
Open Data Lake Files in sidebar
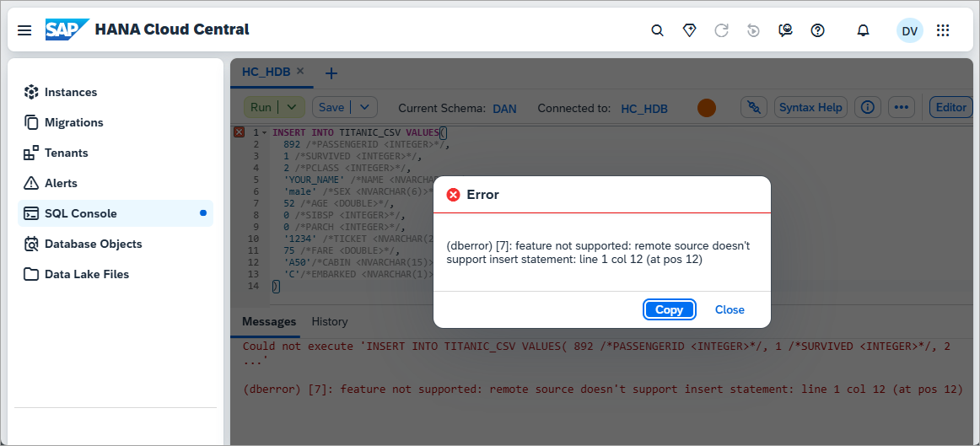pyautogui.click(x=116, y=274)
